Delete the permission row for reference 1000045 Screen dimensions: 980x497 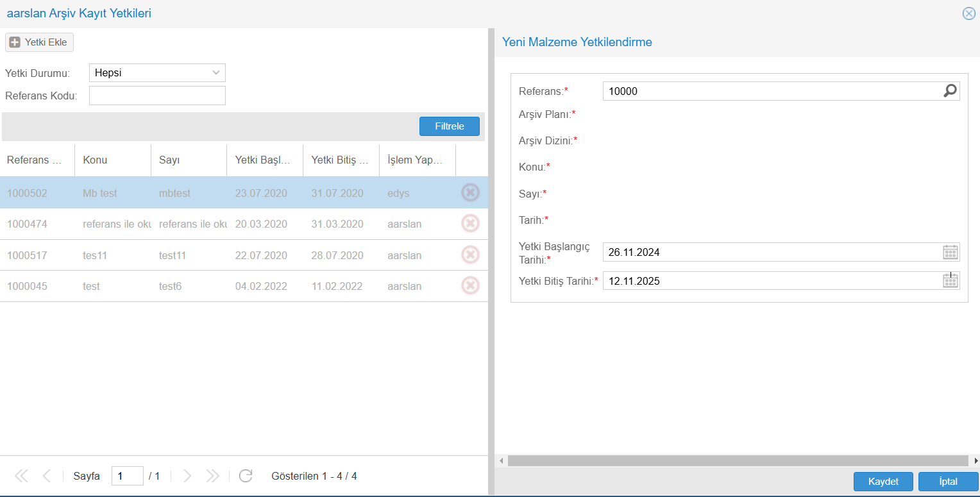pyautogui.click(x=470, y=286)
